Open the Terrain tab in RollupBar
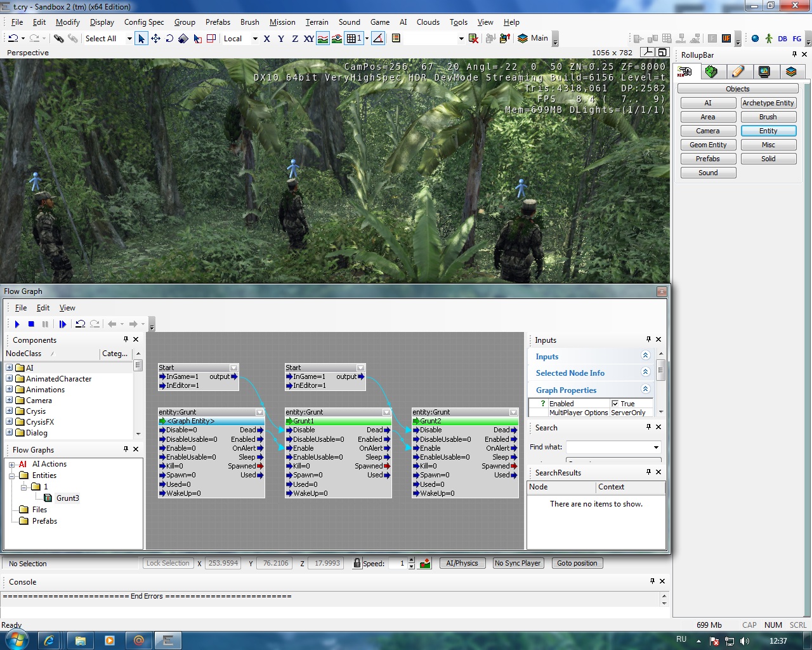Screen dimensions: 812x650 coord(711,72)
